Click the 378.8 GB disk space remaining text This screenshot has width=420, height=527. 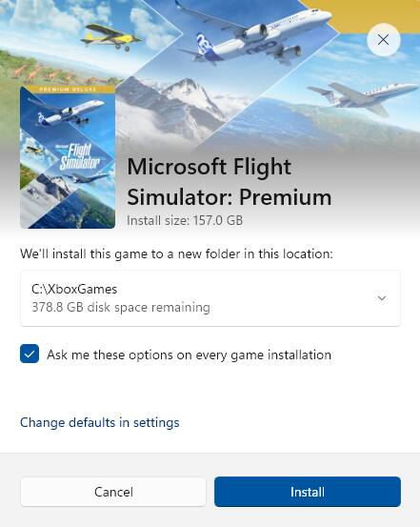[121, 307]
